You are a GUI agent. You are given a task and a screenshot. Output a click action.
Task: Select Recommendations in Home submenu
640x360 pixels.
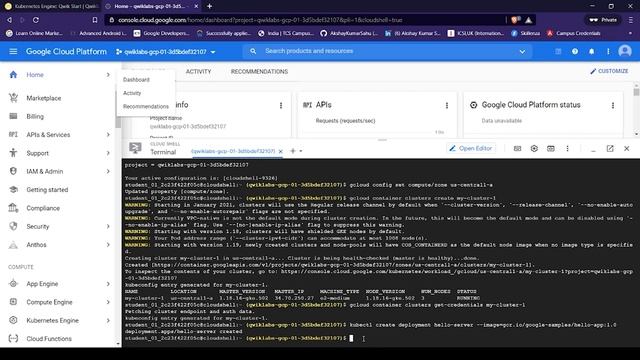coord(146,107)
